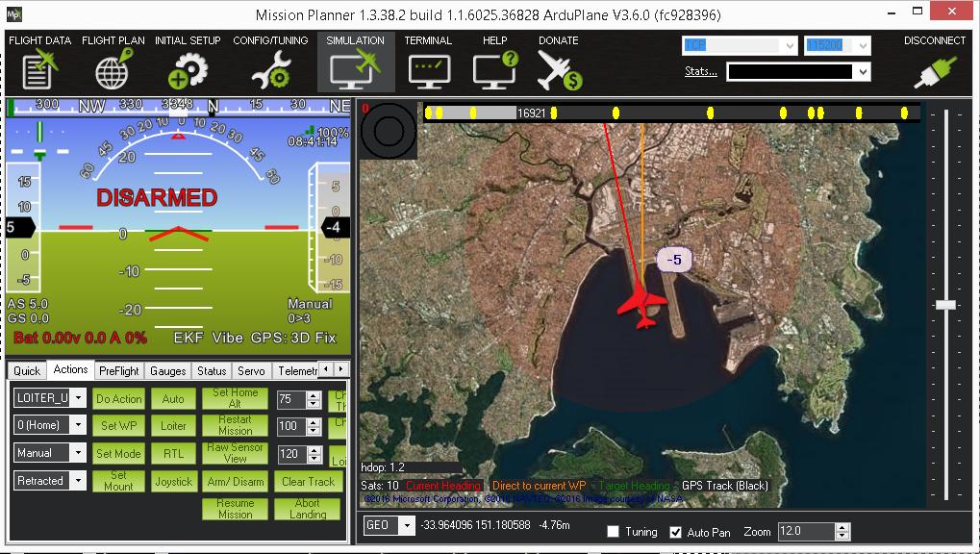Click the map zoom slider handle
This screenshot has width=980, height=554.
coord(945,304)
